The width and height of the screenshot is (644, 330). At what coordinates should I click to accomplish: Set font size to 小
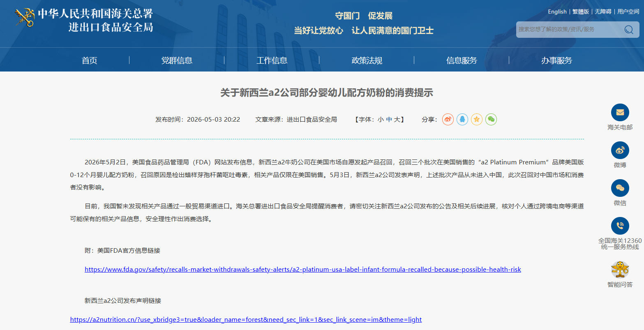381,120
